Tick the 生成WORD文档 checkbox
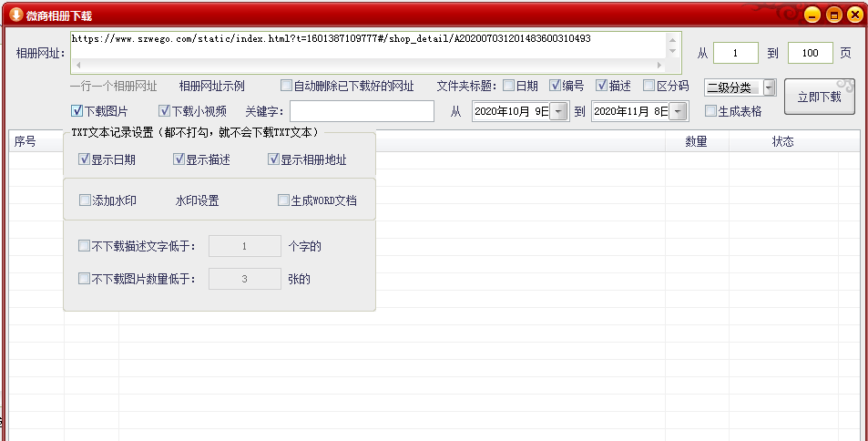 click(284, 200)
